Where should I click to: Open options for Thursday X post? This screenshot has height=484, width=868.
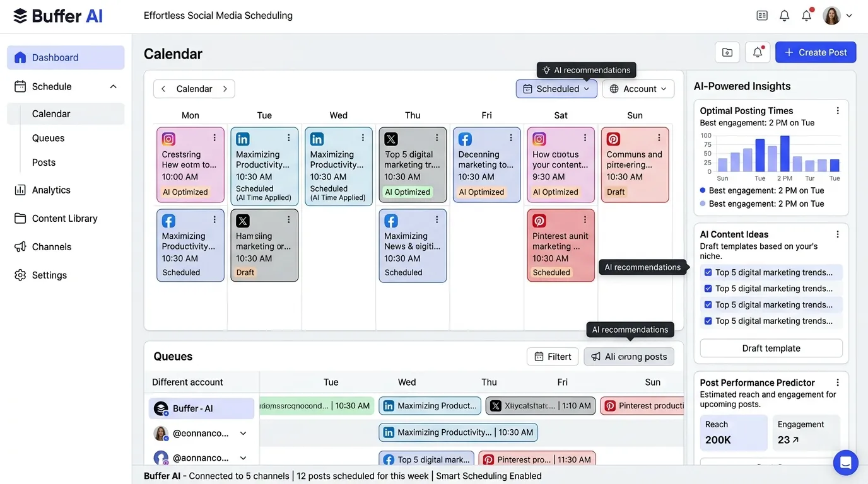[437, 138]
